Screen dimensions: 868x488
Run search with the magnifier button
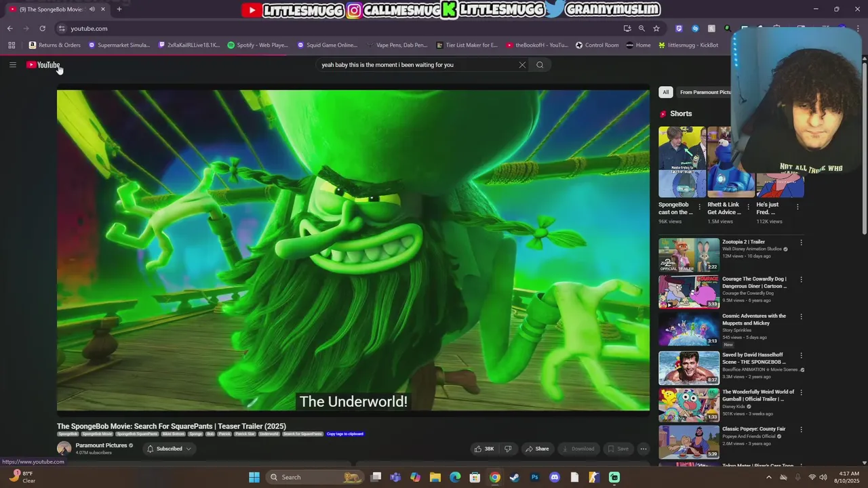[540, 65]
